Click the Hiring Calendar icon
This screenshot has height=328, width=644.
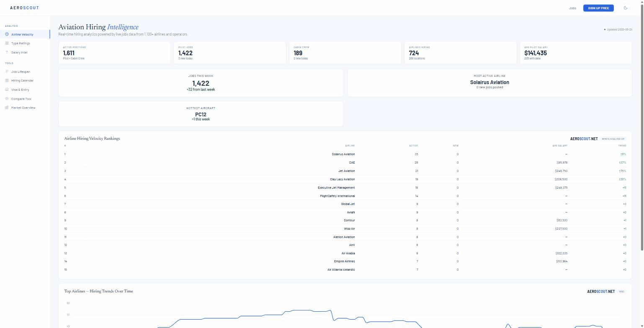(7, 80)
